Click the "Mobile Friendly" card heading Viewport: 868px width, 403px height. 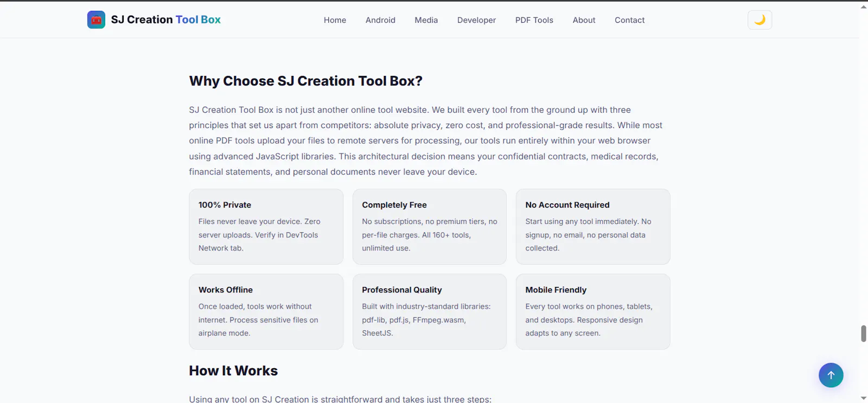coord(556,290)
